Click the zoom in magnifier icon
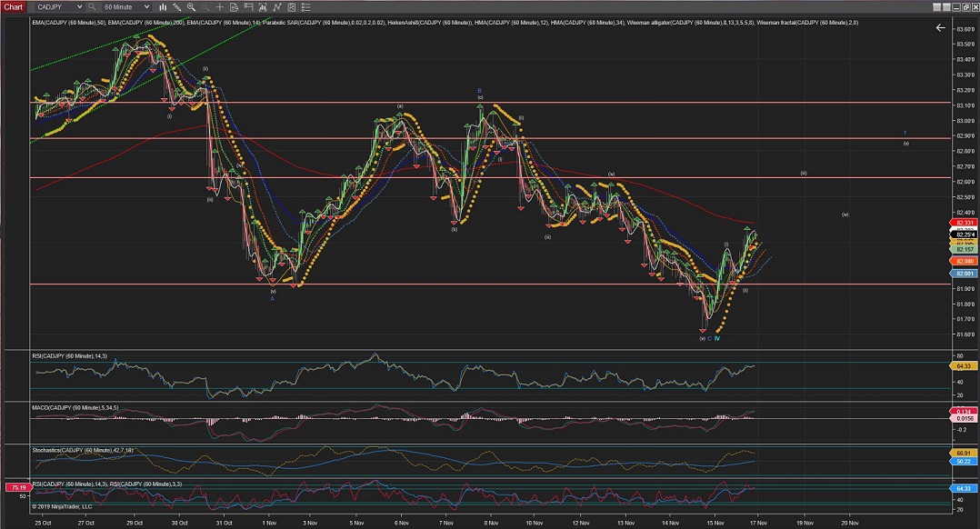980x529 pixels. (190, 6)
